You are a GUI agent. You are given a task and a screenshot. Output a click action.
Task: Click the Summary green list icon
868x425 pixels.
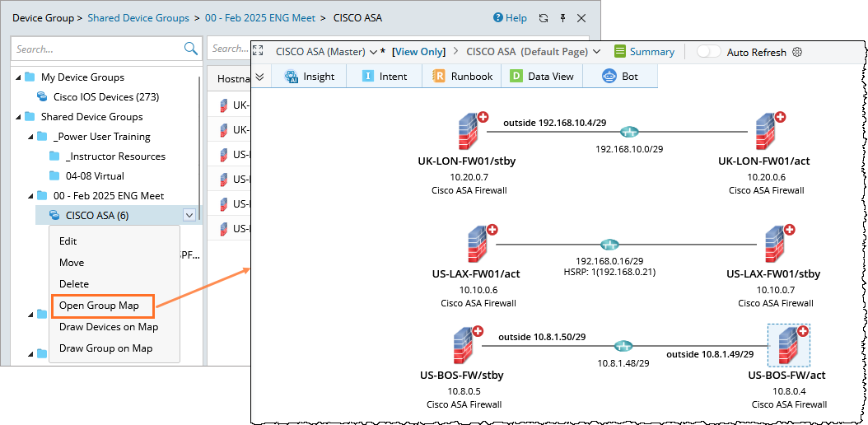(x=620, y=52)
